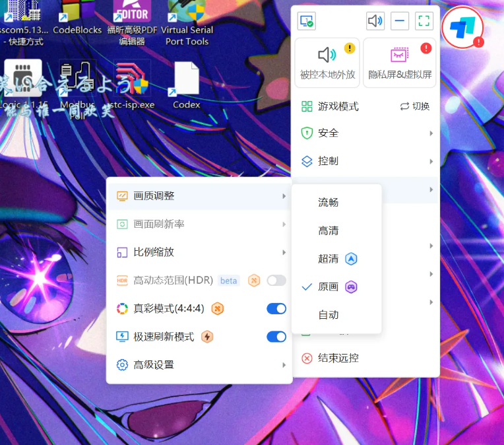Image resolution: width=504 pixels, height=445 pixels.
Task: Click the ToDesk floating logo icon
Action: pyautogui.click(x=462, y=28)
